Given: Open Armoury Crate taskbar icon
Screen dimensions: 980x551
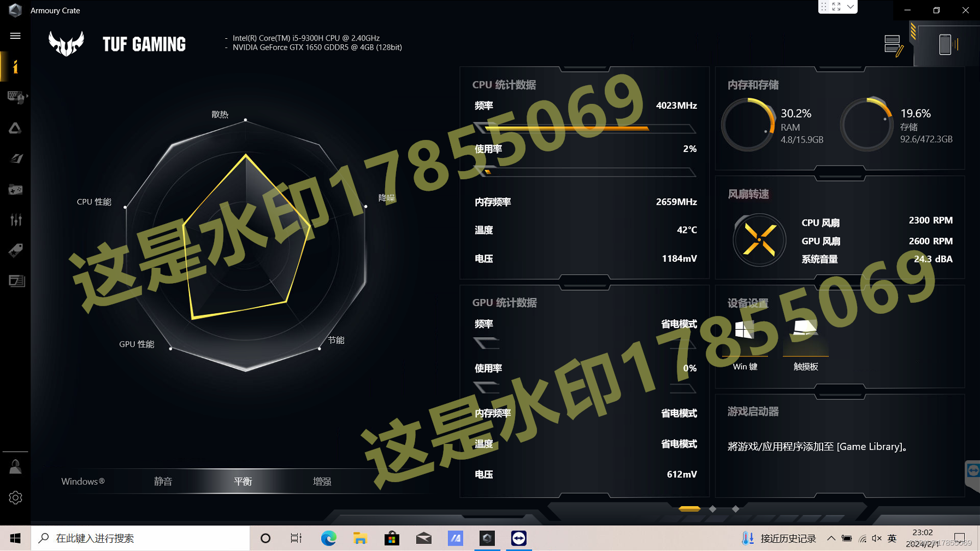Looking at the screenshot, I should [487, 538].
